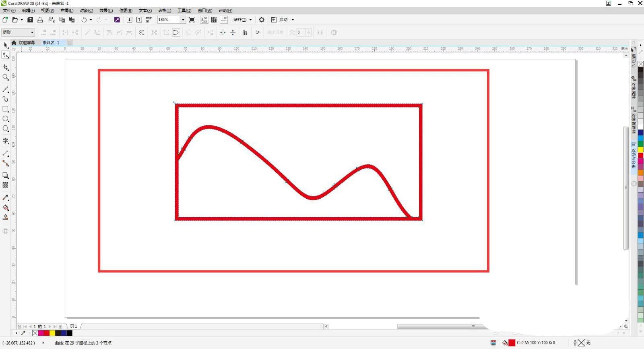Image resolution: width=644 pixels, height=349 pixels.
Task: Pick the Polygon tool
Action: click(6, 129)
